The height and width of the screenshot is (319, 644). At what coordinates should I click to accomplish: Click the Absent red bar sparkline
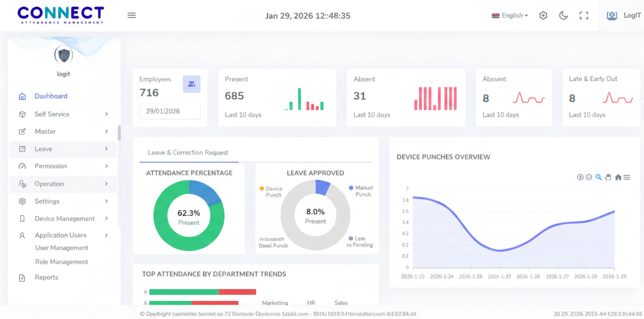coord(435,98)
